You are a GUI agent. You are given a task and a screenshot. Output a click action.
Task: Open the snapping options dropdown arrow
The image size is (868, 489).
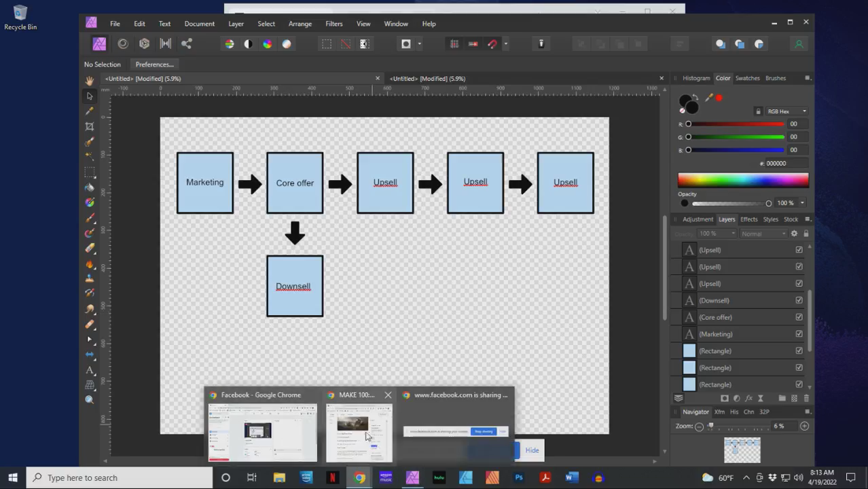click(506, 43)
